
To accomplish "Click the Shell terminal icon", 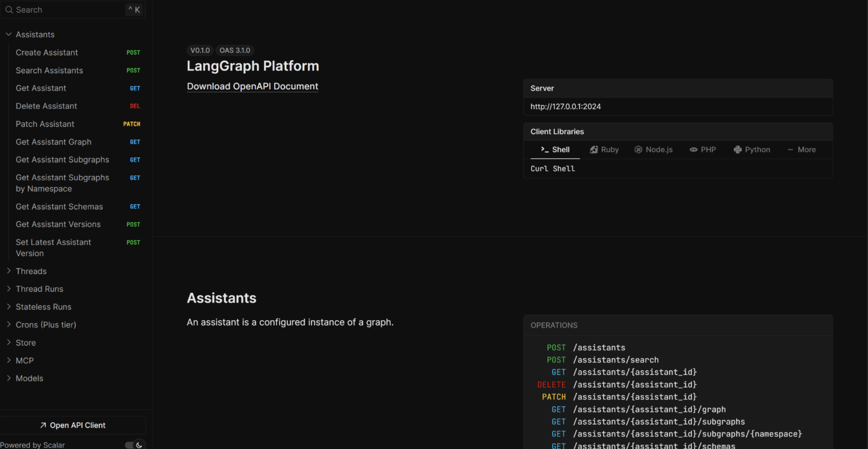I will (x=544, y=149).
